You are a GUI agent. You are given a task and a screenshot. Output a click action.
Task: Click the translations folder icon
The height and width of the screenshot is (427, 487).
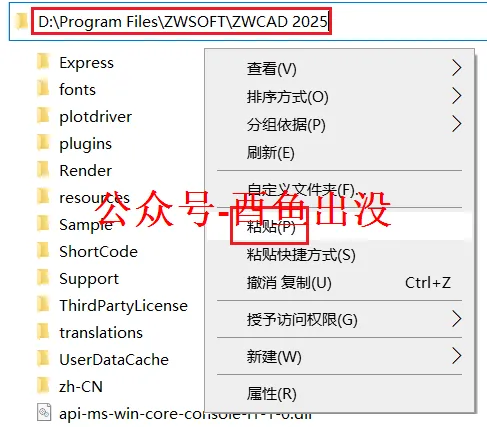pos(44,332)
